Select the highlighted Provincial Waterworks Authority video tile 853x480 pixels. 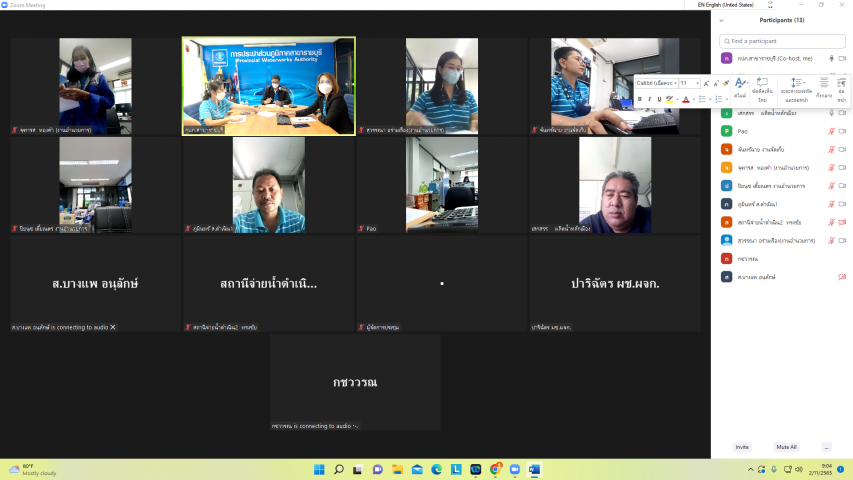point(269,86)
